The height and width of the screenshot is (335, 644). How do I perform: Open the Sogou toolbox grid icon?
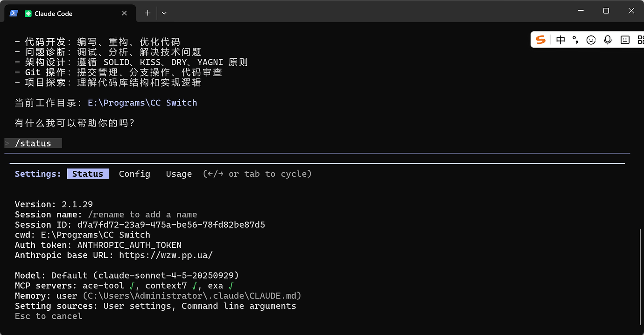coord(640,40)
